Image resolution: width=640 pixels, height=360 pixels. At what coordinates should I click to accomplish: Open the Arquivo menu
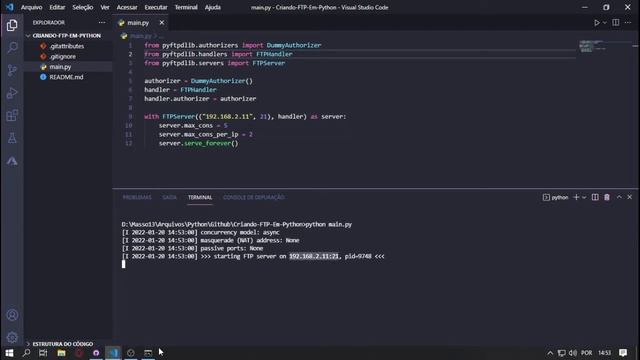pos(31,7)
